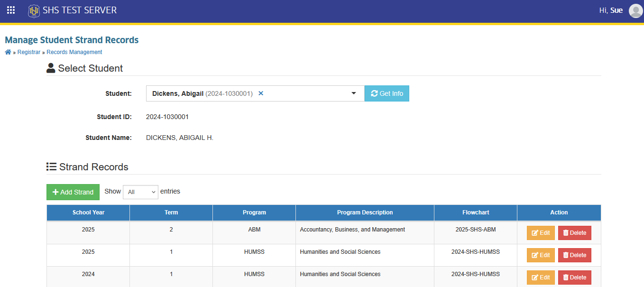Edit the 2025 term 2 ABM record
This screenshot has width=644, height=287.
[541, 233]
